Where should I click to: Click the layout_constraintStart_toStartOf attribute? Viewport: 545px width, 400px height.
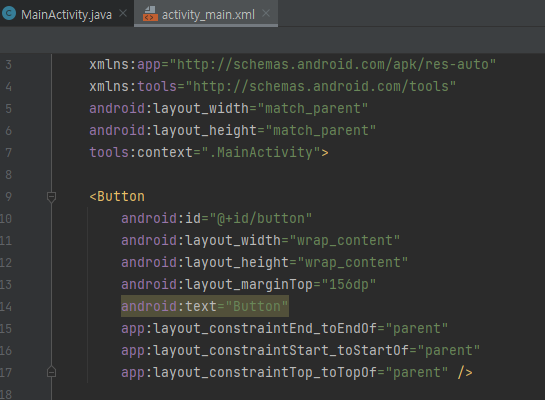[x=300, y=350]
